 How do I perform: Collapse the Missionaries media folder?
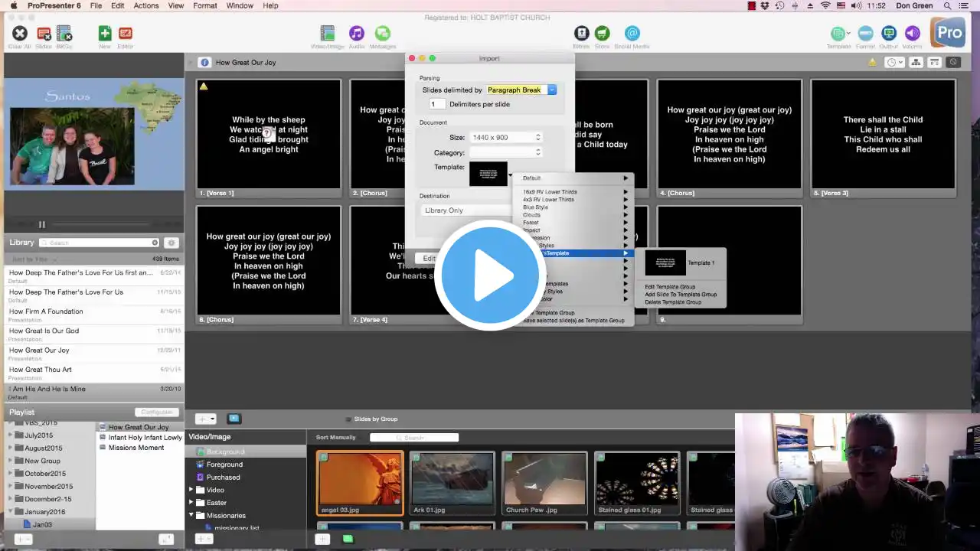(x=192, y=516)
